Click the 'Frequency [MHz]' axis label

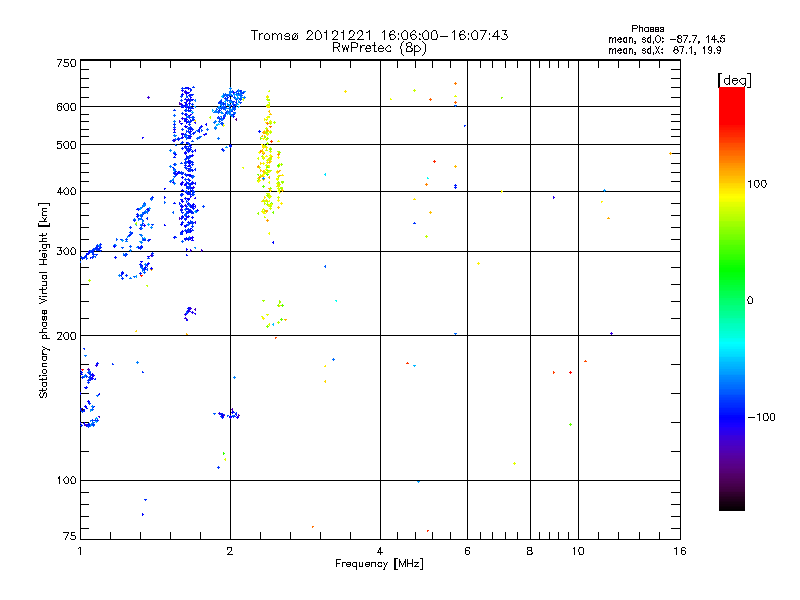379,564
